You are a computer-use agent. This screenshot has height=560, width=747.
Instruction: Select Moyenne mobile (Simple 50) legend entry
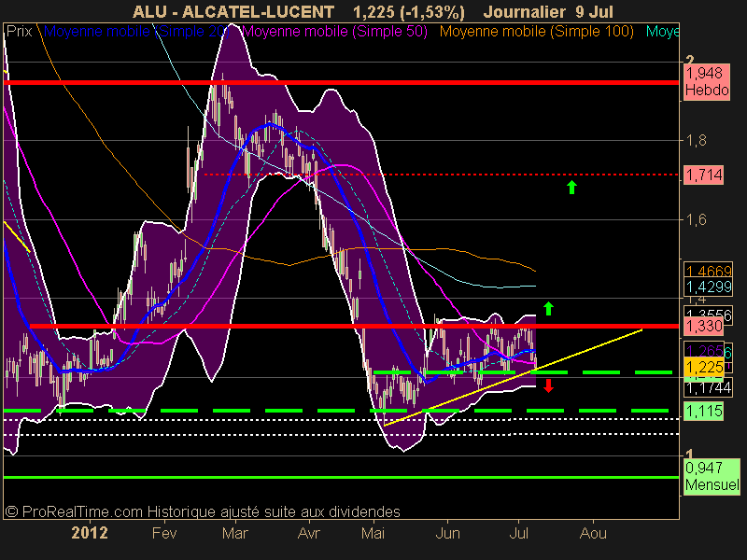(x=334, y=32)
